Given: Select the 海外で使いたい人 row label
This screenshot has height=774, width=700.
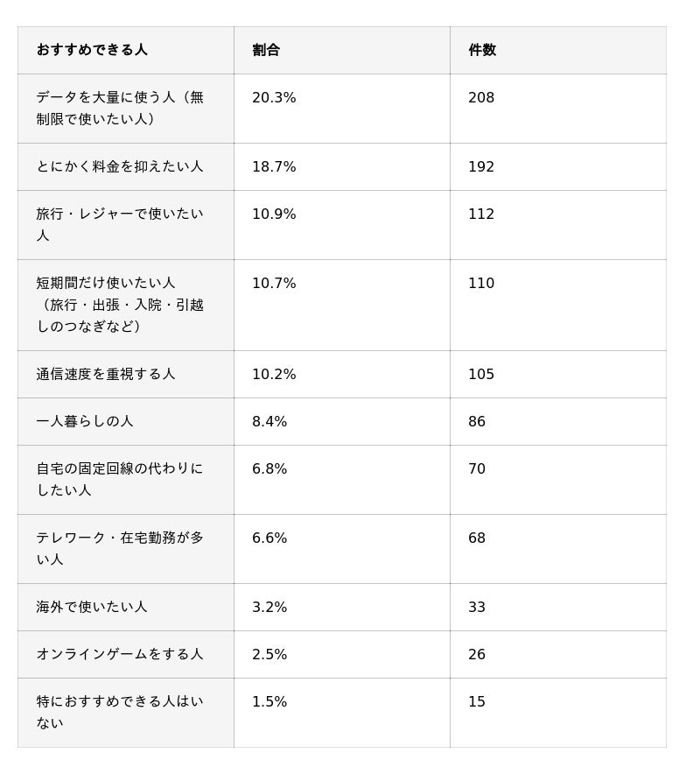Looking at the screenshot, I should pos(92,607).
